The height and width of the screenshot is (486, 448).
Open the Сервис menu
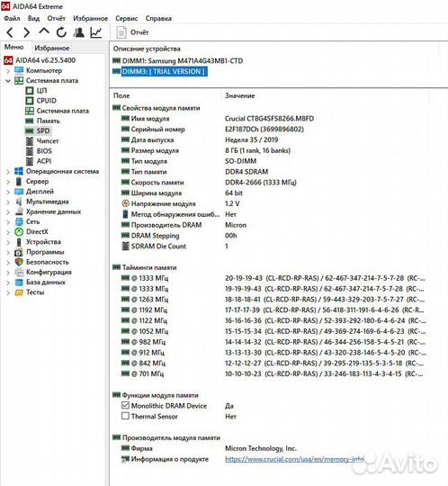(x=127, y=18)
